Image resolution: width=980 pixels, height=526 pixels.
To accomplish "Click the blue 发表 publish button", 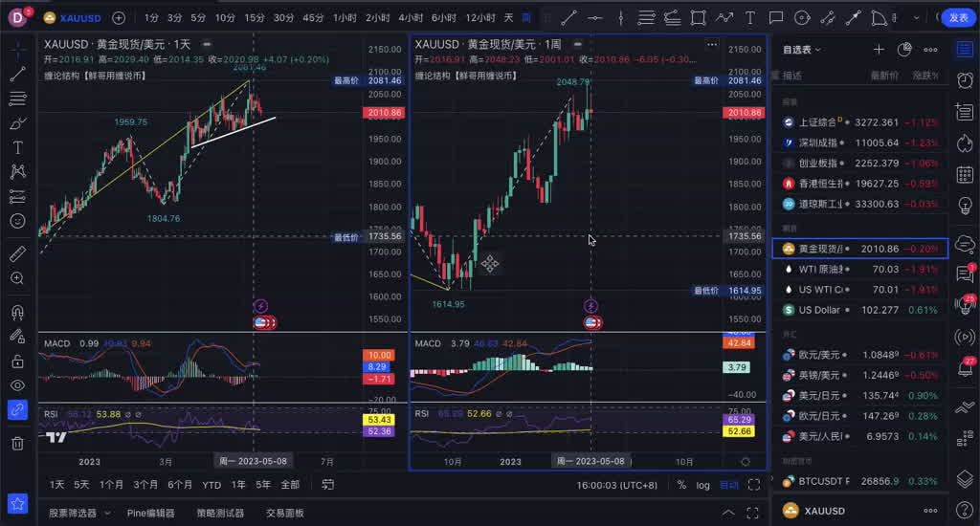I will coord(958,17).
